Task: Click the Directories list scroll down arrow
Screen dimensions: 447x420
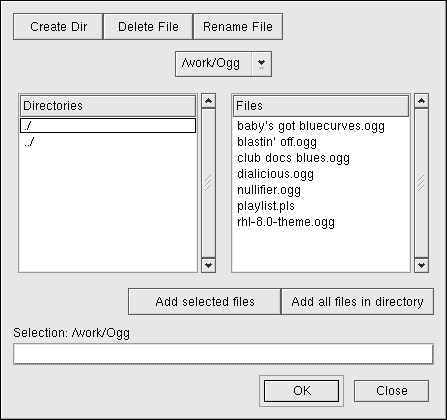Action: coord(209,265)
